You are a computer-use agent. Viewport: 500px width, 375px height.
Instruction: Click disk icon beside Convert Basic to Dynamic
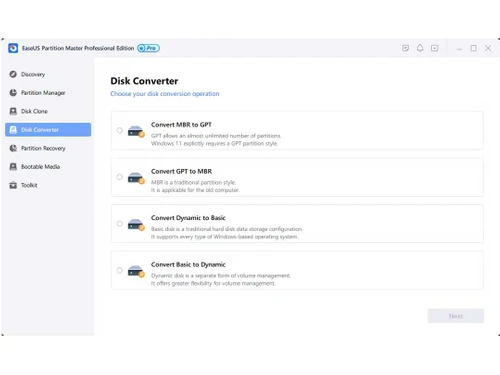(x=136, y=271)
